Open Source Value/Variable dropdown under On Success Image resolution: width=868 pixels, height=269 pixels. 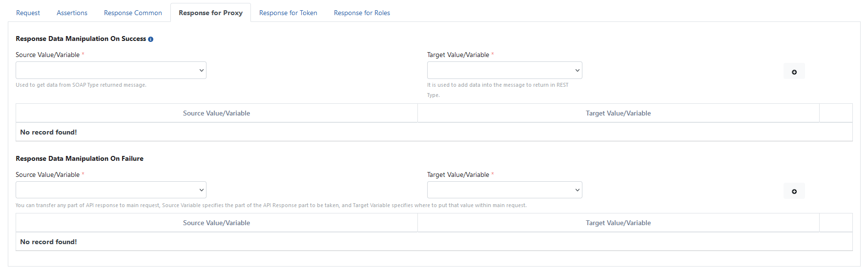(111, 70)
